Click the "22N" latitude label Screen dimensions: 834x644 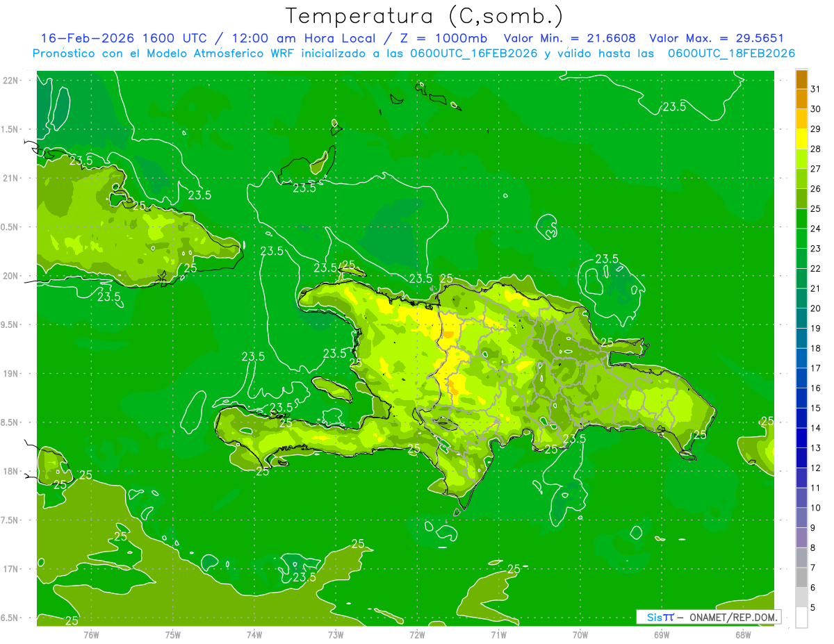(12, 81)
